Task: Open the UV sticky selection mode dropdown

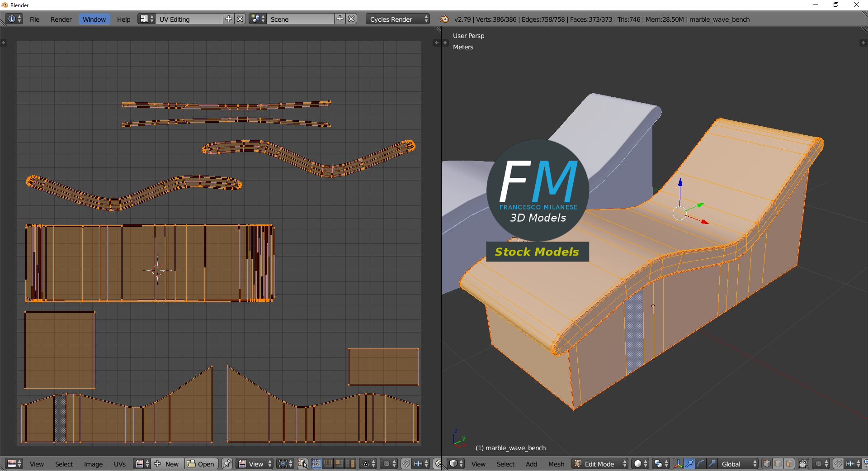Action: pos(368,464)
